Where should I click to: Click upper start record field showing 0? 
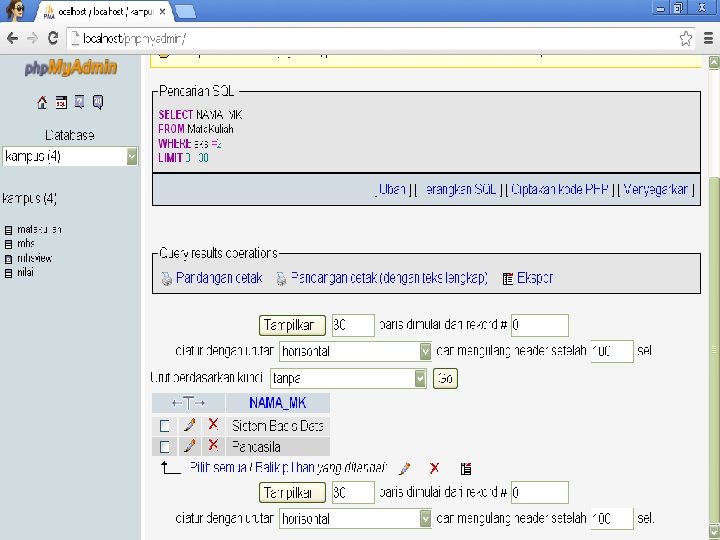[540, 326]
